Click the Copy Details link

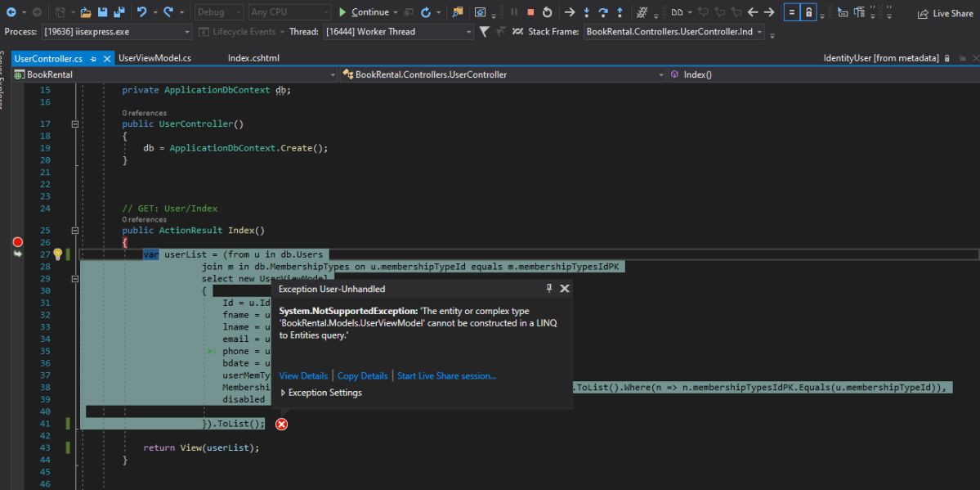click(x=363, y=376)
